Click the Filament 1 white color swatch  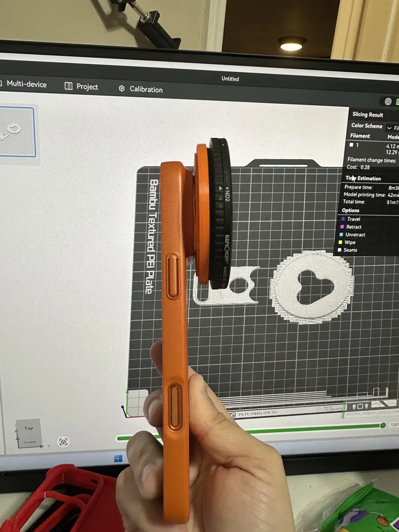point(352,145)
